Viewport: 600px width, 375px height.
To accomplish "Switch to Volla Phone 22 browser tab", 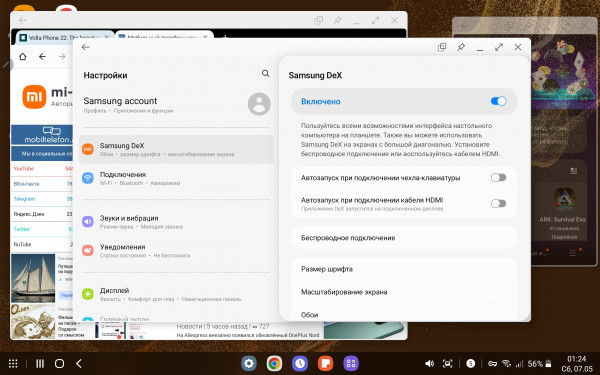I will coord(63,37).
